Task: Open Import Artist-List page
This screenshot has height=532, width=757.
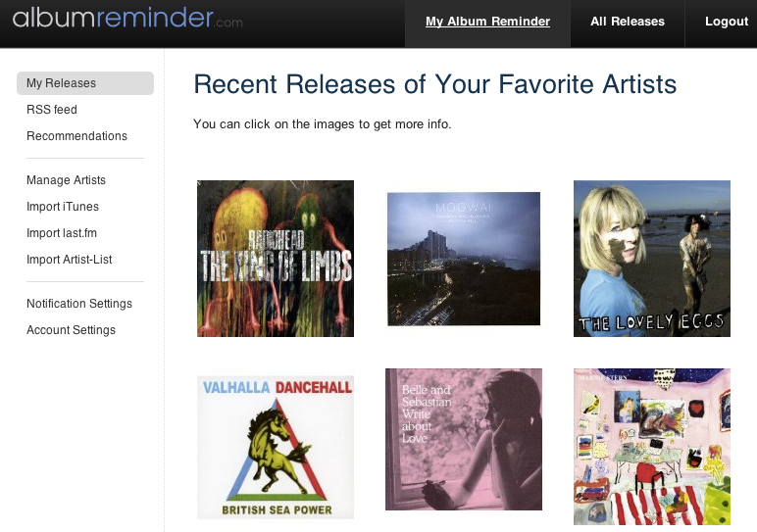Action: click(x=69, y=260)
